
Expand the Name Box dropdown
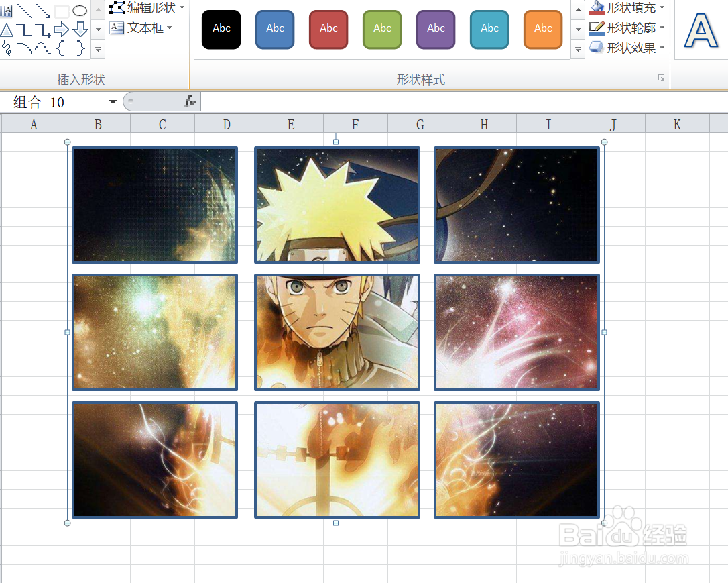[113, 102]
